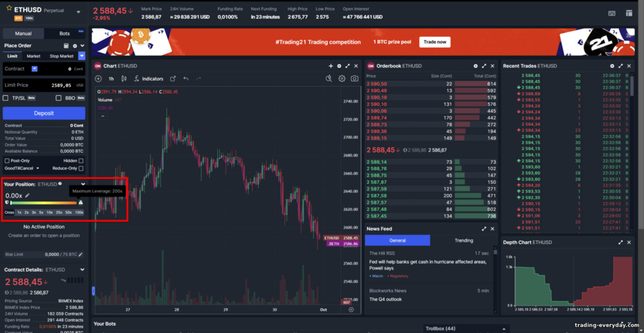Image resolution: width=644 pixels, height=333 pixels.
Task: Open The Q4 outlook news item
Action: tap(385, 299)
